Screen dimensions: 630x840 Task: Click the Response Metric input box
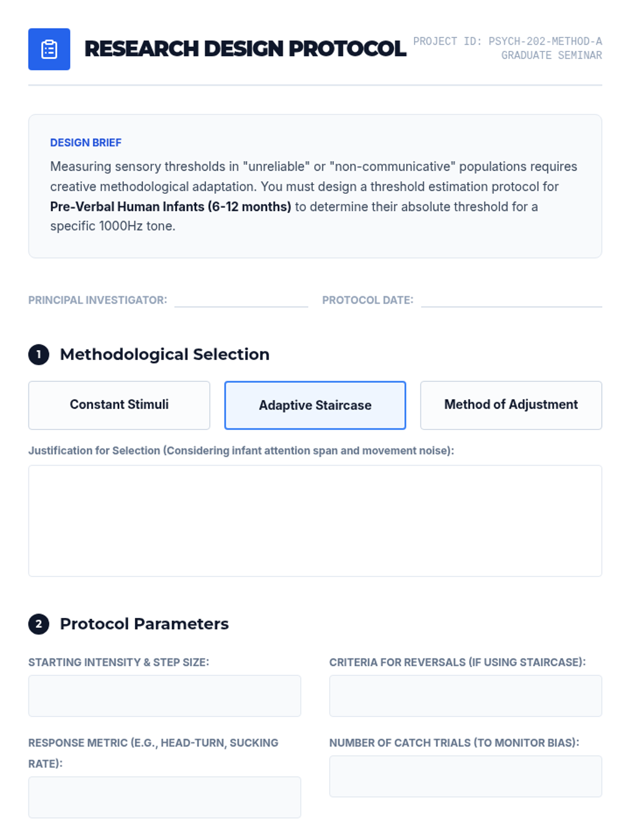165,797
